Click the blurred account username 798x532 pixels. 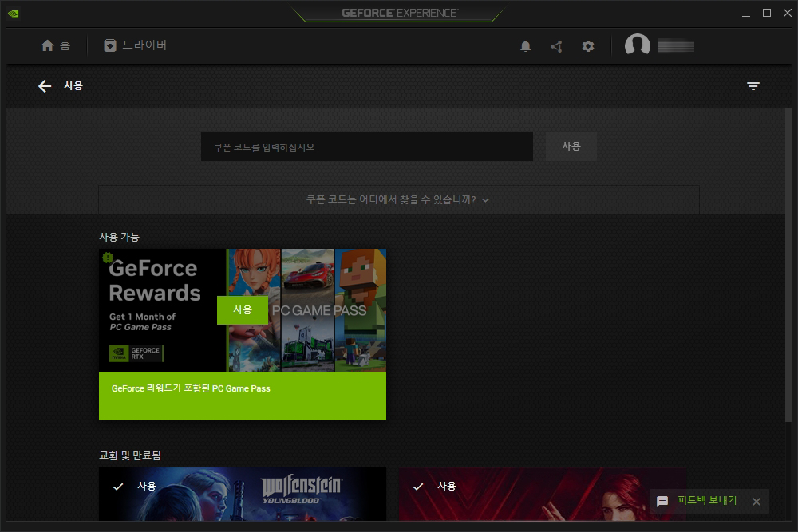pyautogui.click(x=676, y=46)
